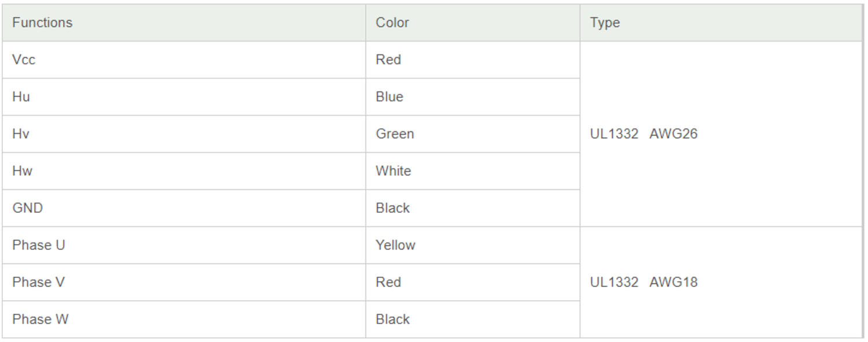Select the Hu function cell
The width and height of the screenshot is (868, 342).
(21, 97)
